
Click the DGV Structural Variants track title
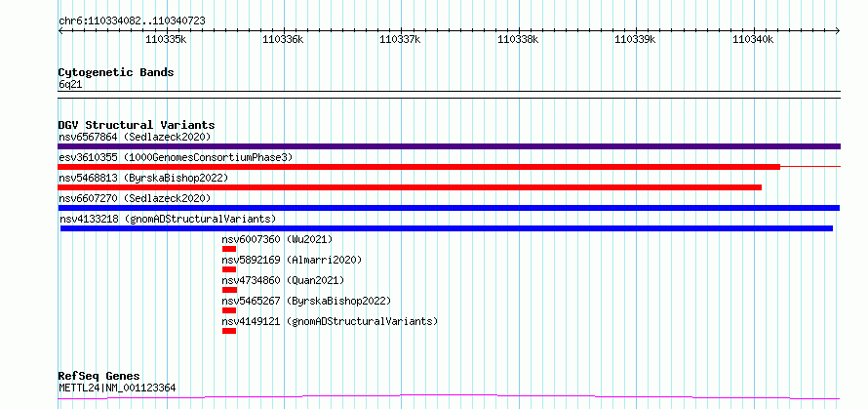click(x=137, y=125)
